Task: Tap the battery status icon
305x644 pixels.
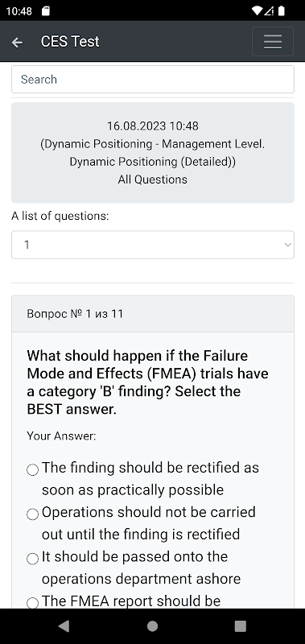Action: click(281, 10)
